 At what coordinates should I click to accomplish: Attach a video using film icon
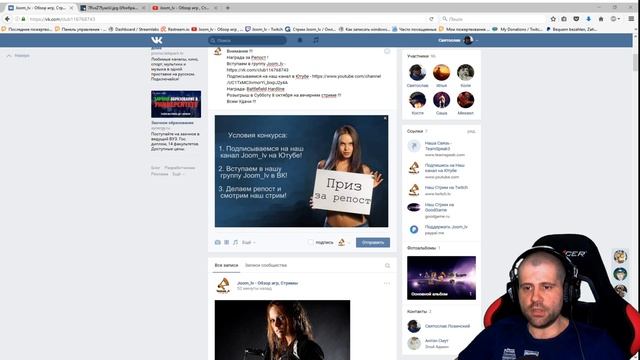point(227,242)
